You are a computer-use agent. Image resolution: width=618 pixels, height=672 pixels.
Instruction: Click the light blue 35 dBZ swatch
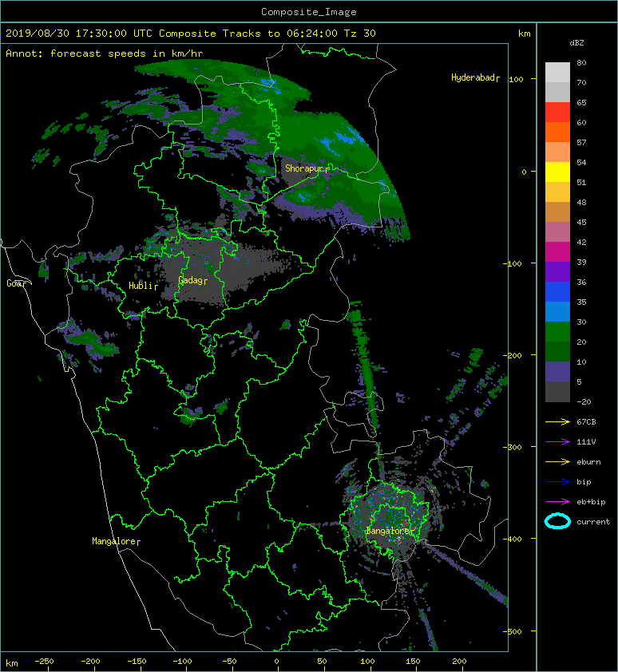tap(557, 311)
